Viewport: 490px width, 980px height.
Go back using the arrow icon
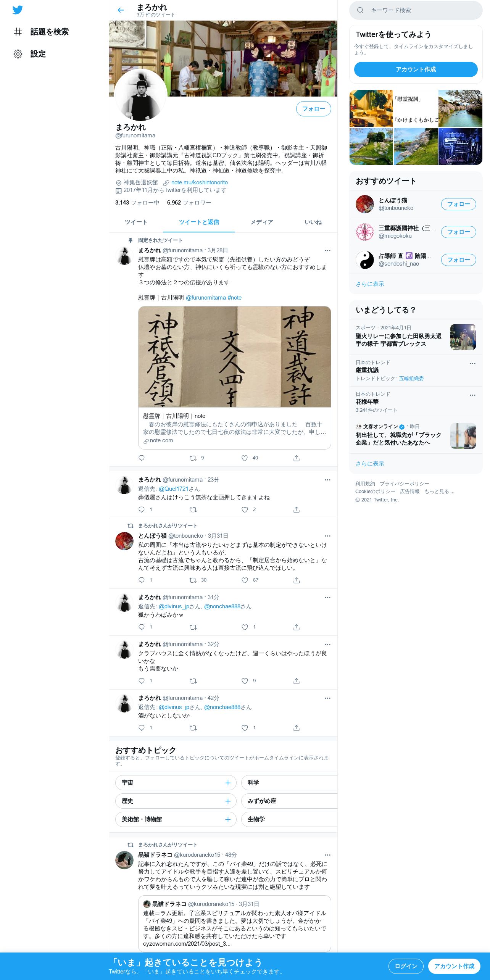121,10
